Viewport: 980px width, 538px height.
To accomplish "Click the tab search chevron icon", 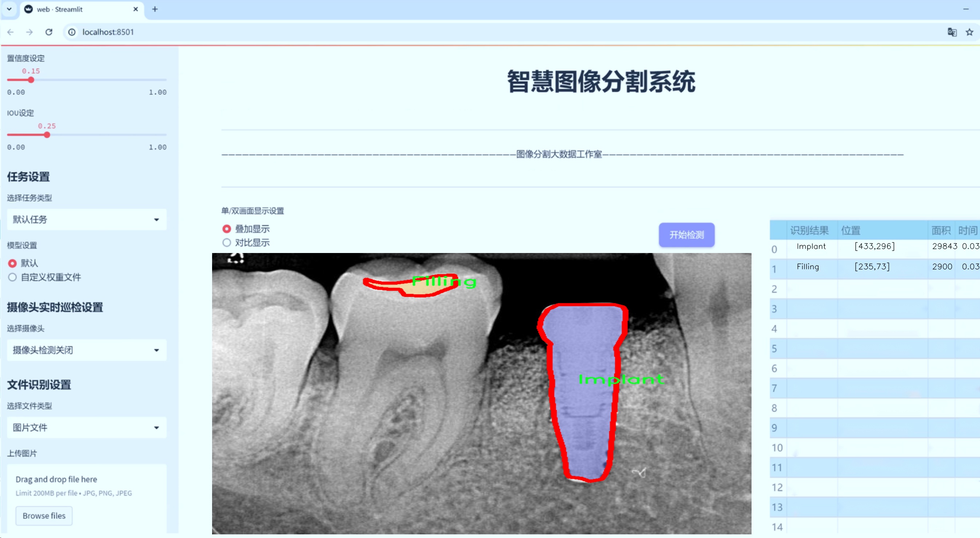I will click(9, 9).
